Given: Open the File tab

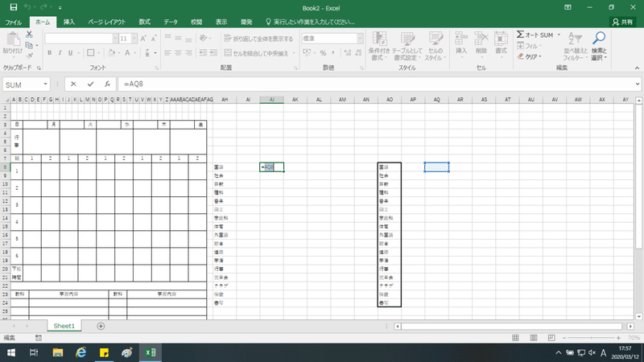Looking at the screenshot, I should 13,23.
